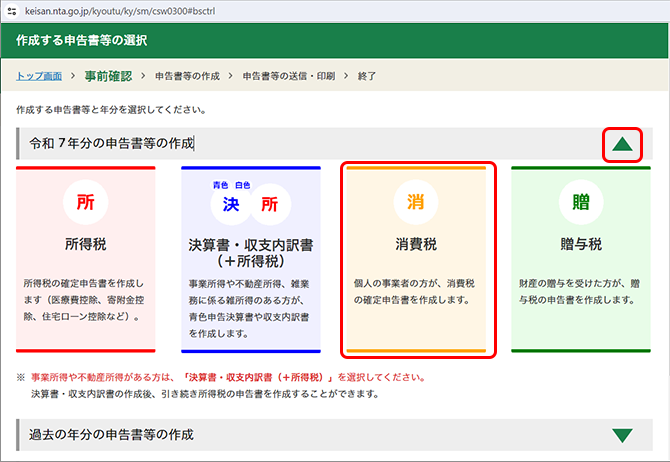Click the page title 作成する申告書等の選択
The image size is (670, 462).
[x=82, y=41]
